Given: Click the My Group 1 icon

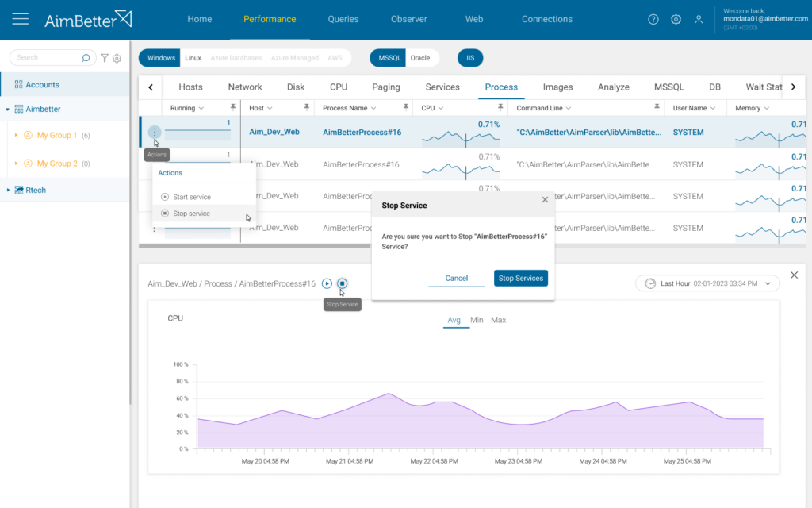Looking at the screenshot, I should click(x=28, y=135).
